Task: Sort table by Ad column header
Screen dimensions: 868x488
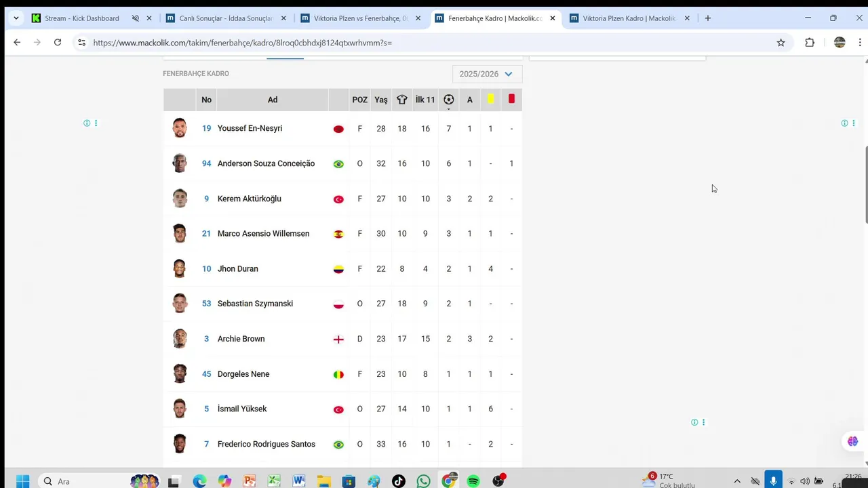Action: (273, 100)
